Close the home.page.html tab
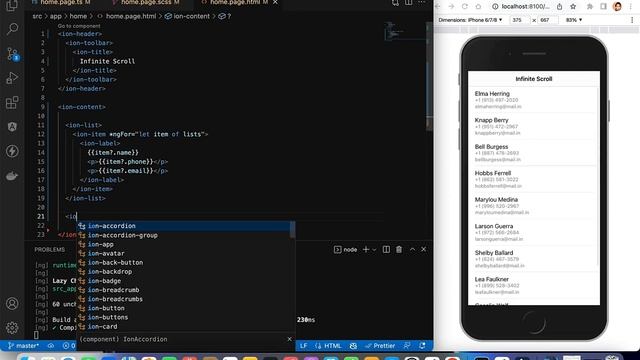 pyautogui.click(x=276, y=2)
